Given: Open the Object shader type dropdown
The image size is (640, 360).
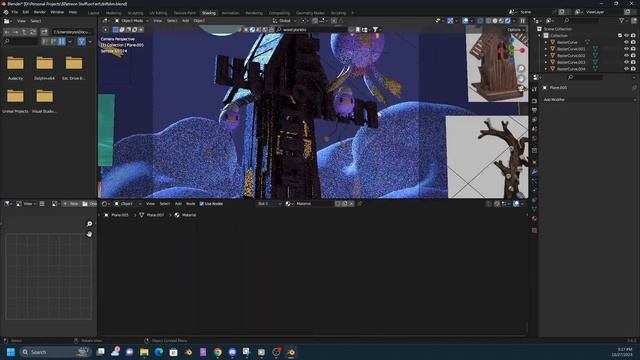Looking at the screenshot, I should 127,204.
